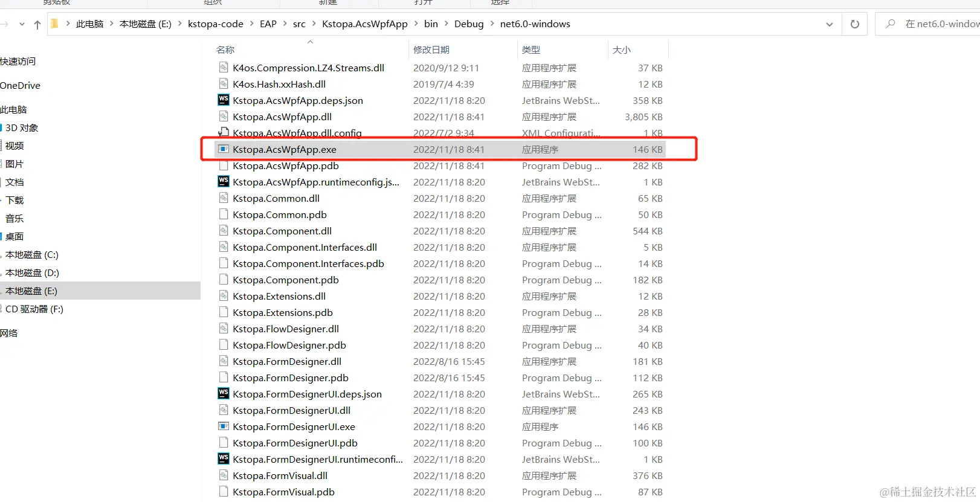Click the icon of Kstopa.FlowDesigner.dll
Viewport: 980px width, 502px height.
point(224,329)
